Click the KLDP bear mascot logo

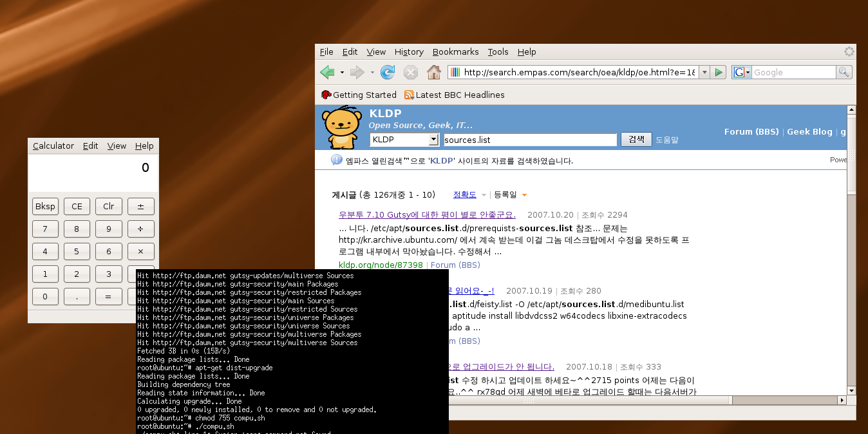[x=341, y=127]
